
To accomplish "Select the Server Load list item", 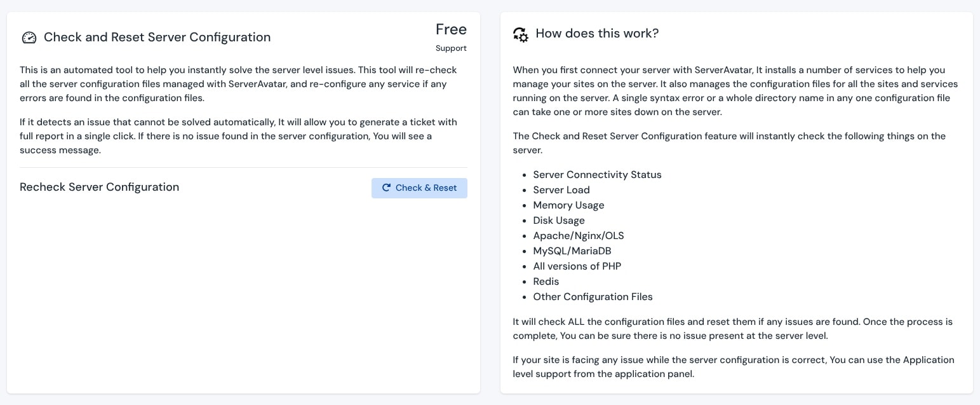I will click(561, 190).
